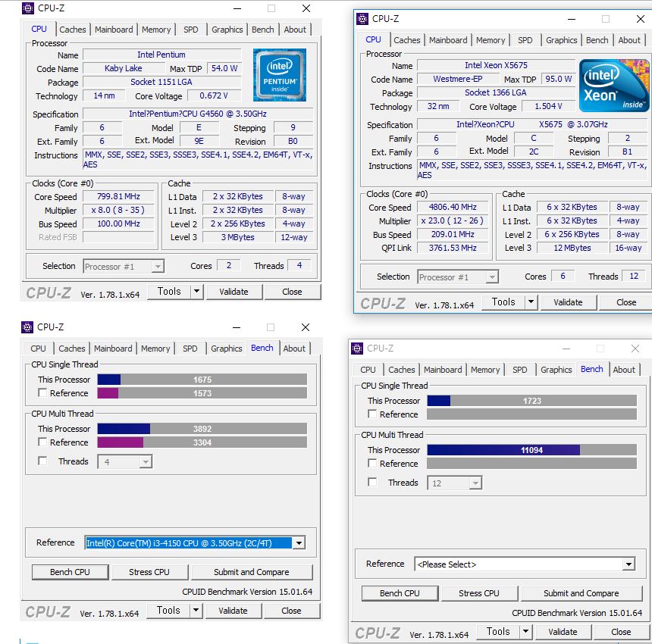Click the 3 MBytes Level 3 cache value
The image size is (652, 644).
pyautogui.click(x=238, y=237)
